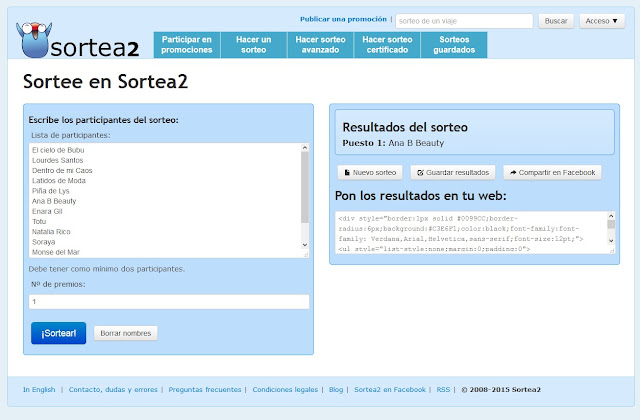Click 'Guardar resultados' button
The image size is (640, 420).
click(x=453, y=173)
